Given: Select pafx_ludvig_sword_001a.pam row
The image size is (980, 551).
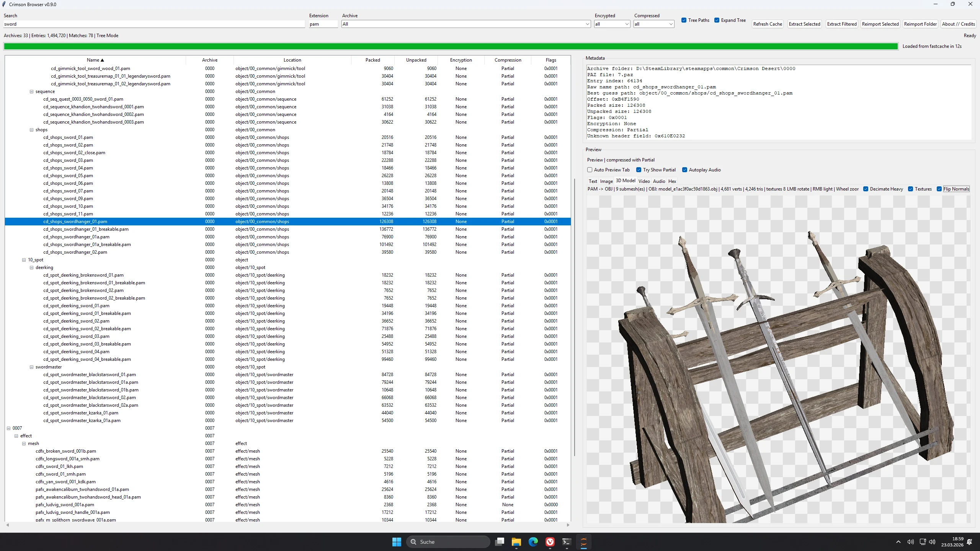Looking at the screenshot, I should [287, 505].
